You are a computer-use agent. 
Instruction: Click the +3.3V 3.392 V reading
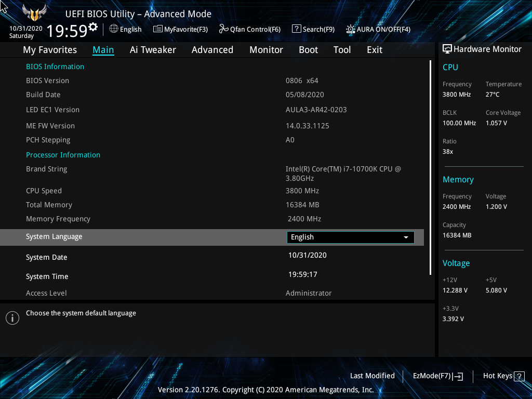pos(453,319)
